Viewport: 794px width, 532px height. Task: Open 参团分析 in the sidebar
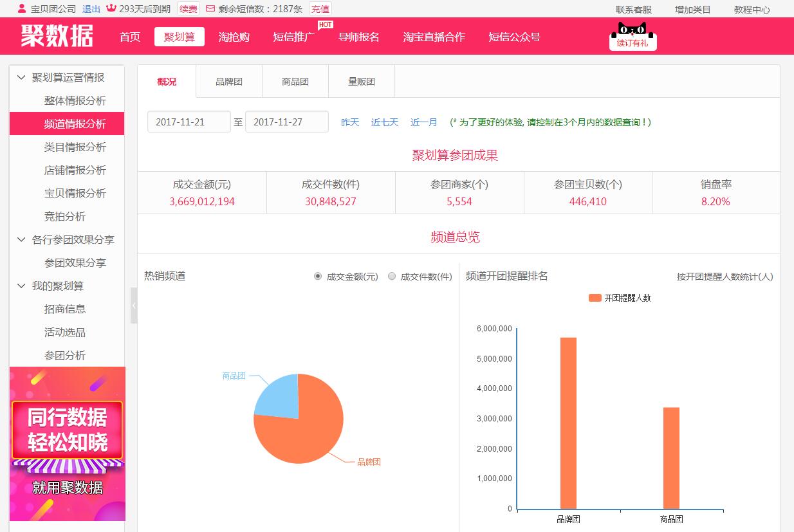[x=65, y=355]
